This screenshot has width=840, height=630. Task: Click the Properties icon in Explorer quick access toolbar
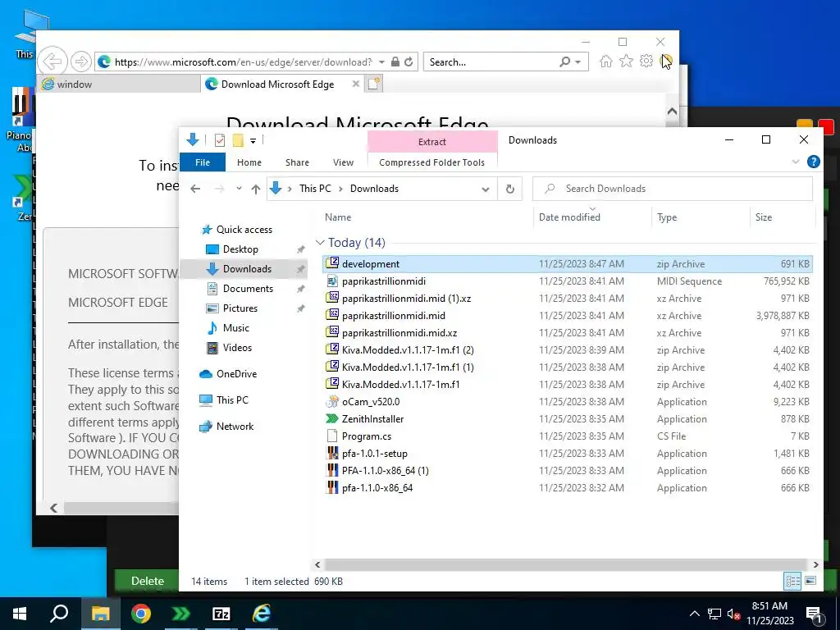point(220,140)
